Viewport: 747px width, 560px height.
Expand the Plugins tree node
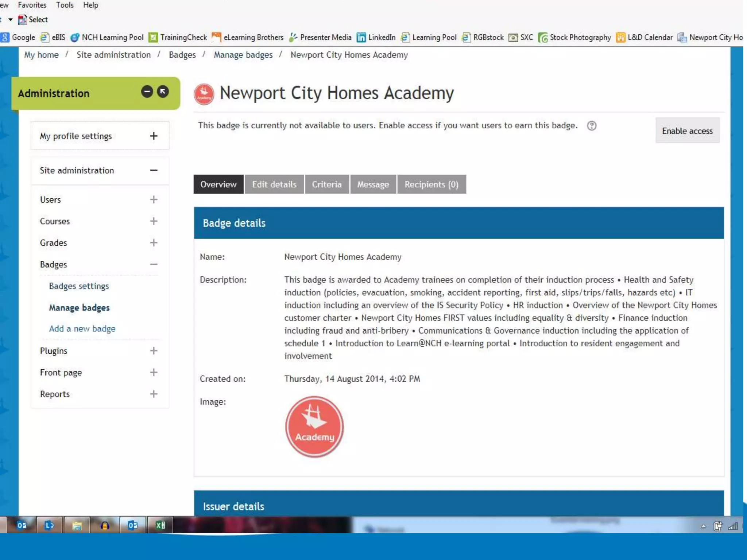point(154,351)
